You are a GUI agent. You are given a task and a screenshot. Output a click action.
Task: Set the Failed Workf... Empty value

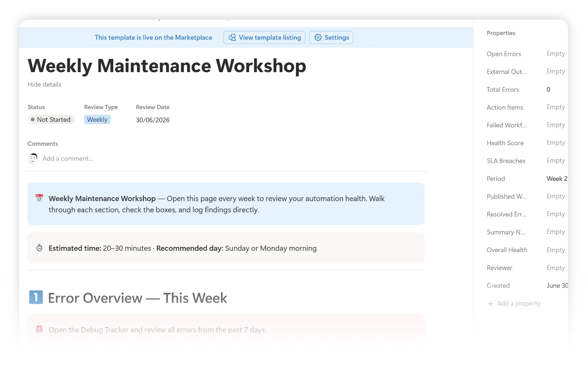point(556,125)
